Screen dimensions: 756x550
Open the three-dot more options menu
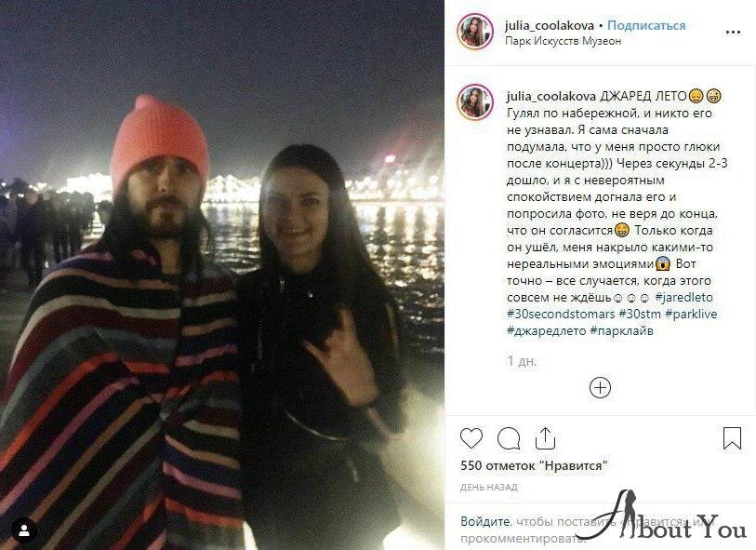pyautogui.click(x=733, y=33)
